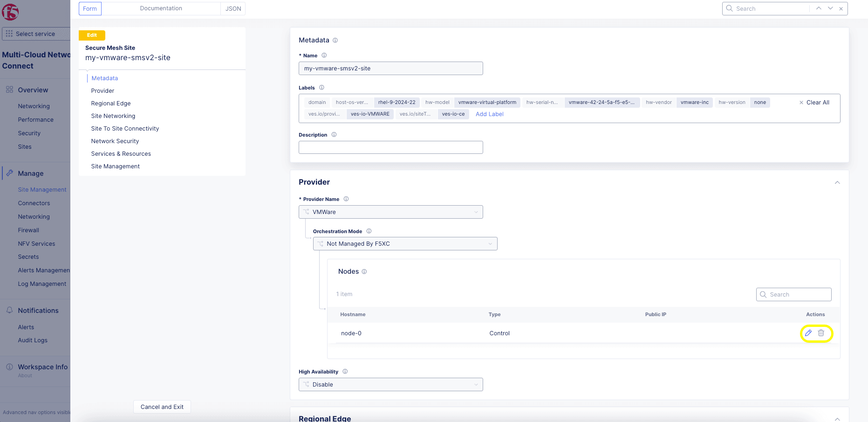This screenshot has height=422, width=868.
Task: Click info icon next to Nodes heading
Action: click(364, 271)
